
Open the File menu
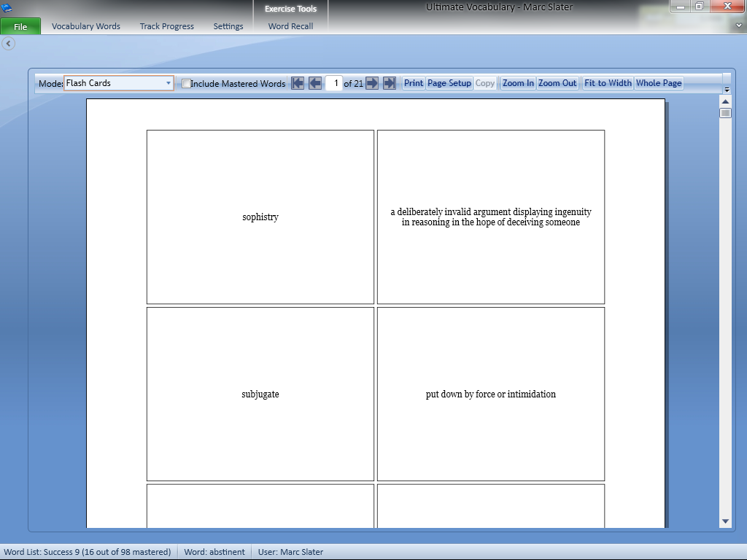tap(20, 27)
